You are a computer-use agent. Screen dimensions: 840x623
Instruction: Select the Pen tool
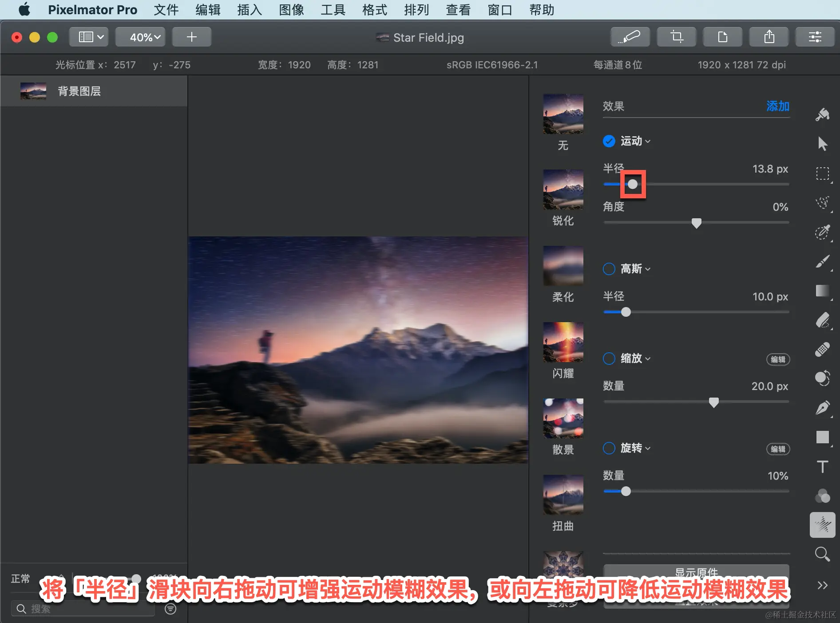click(x=822, y=408)
